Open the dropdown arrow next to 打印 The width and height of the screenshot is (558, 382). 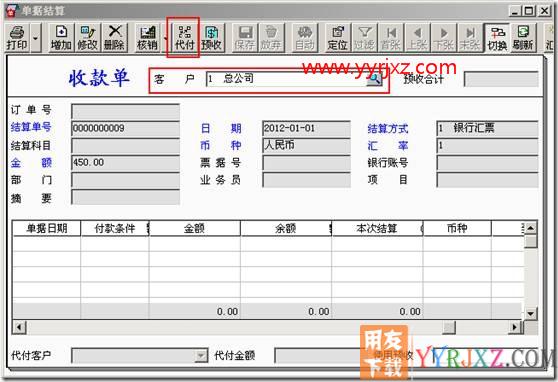click(35, 38)
